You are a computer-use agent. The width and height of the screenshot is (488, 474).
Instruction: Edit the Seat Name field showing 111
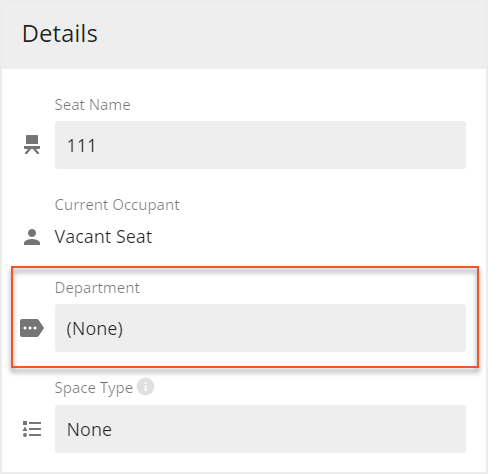pos(260,145)
